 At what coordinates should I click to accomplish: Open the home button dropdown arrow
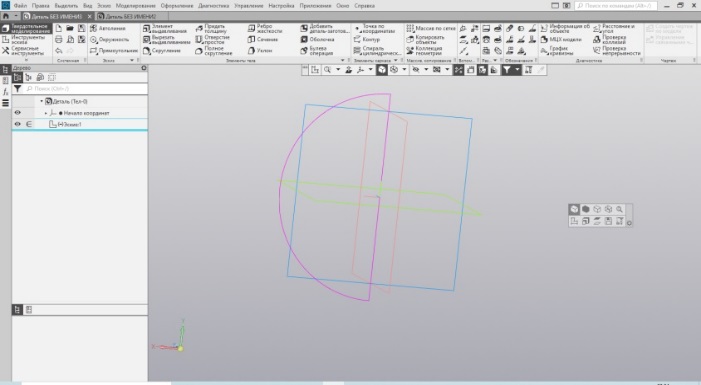tap(16, 16)
